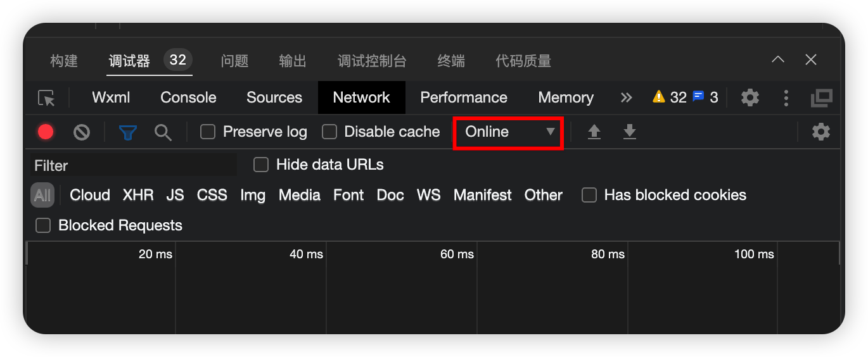The image size is (868, 357).
Task: Click the import HAR upload arrow icon
Action: coord(594,132)
